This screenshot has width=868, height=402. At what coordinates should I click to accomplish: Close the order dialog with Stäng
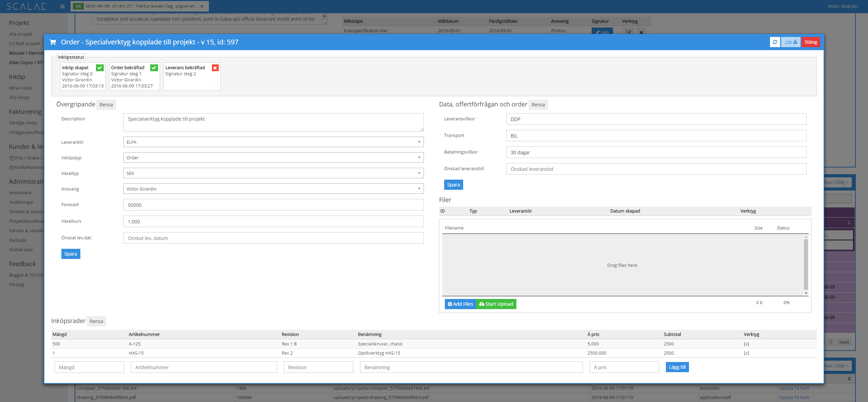[810, 42]
